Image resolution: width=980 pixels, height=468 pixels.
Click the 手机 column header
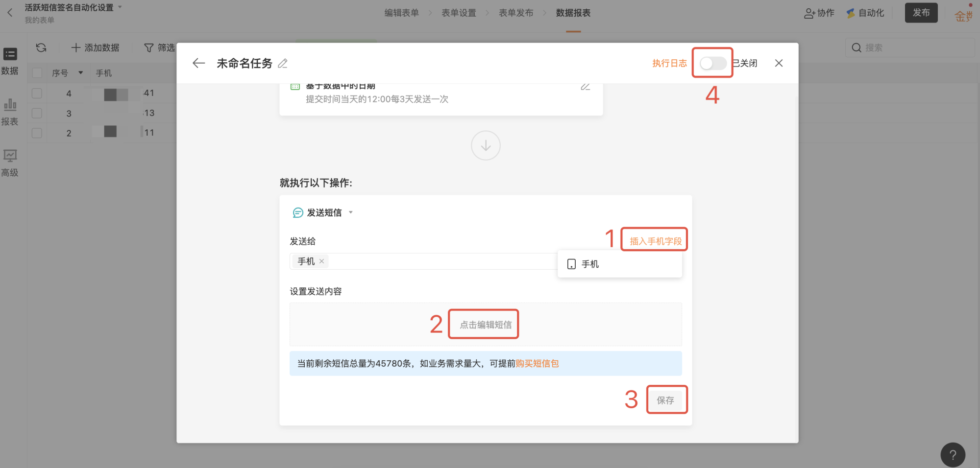click(x=104, y=73)
